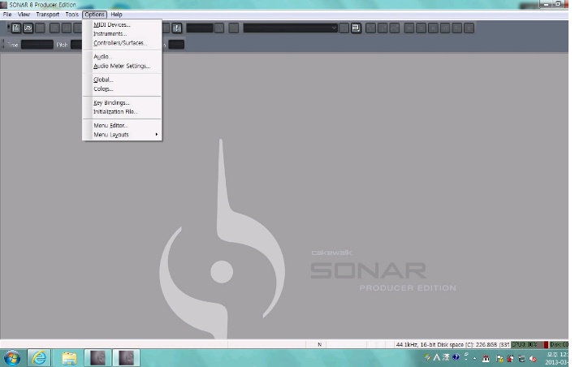The image size is (588, 367).
Task: Click the last dimmed icon on the top toolbar
Action: coord(469,28)
